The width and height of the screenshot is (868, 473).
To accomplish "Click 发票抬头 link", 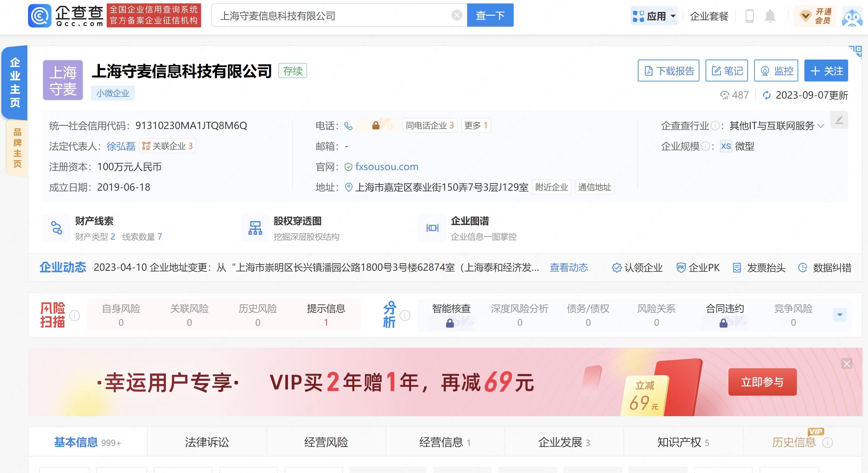I will click(x=759, y=268).
